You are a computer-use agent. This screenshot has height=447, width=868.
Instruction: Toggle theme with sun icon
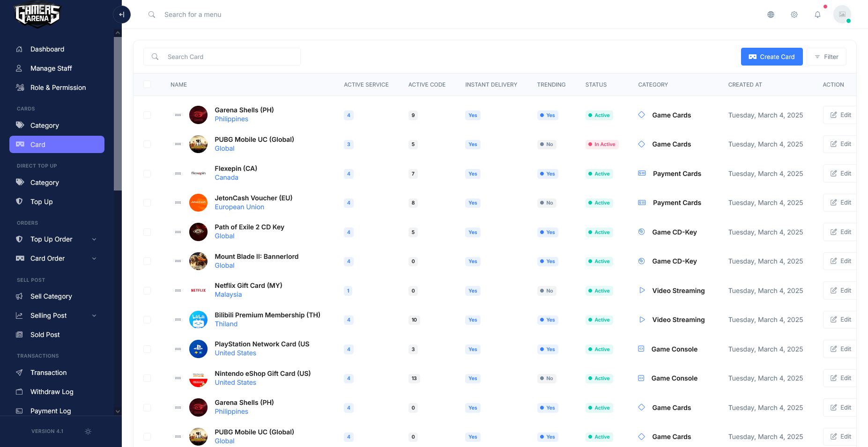tap(88, 432)
